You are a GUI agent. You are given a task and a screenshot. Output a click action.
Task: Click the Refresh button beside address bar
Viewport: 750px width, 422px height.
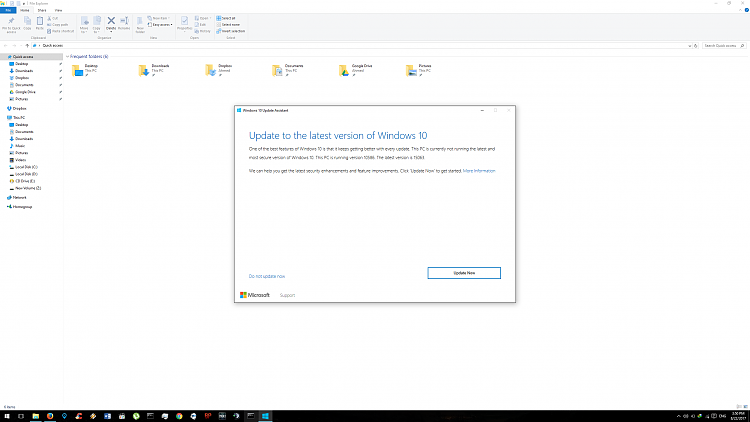click(695, 45)
